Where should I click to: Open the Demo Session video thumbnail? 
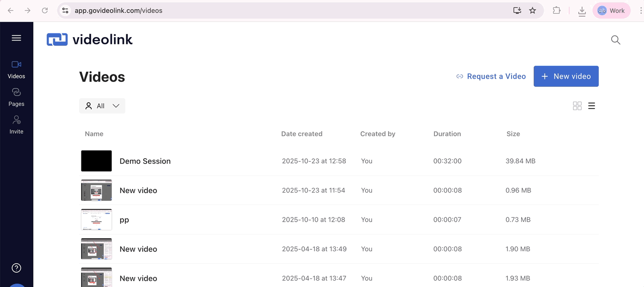click(96, 161)
